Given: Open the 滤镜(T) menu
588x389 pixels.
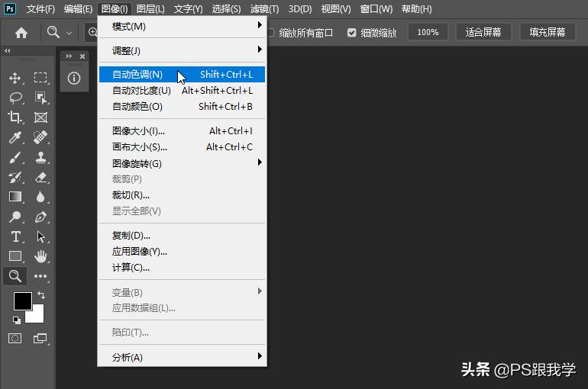Looking at the screenshot, I should pos(264,8).
